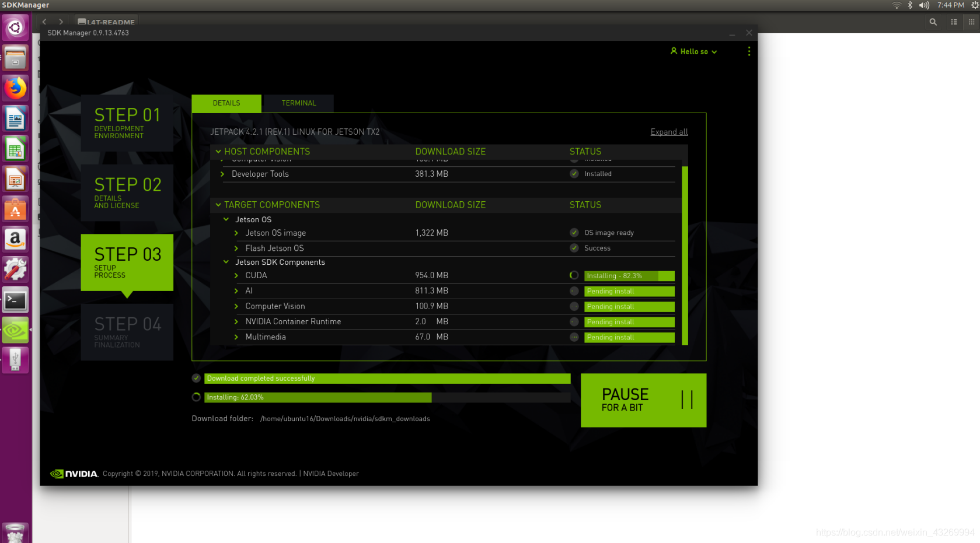Open the Terminal dock icon
Viewport: 980px width, 543px height.
coord(15,300)
